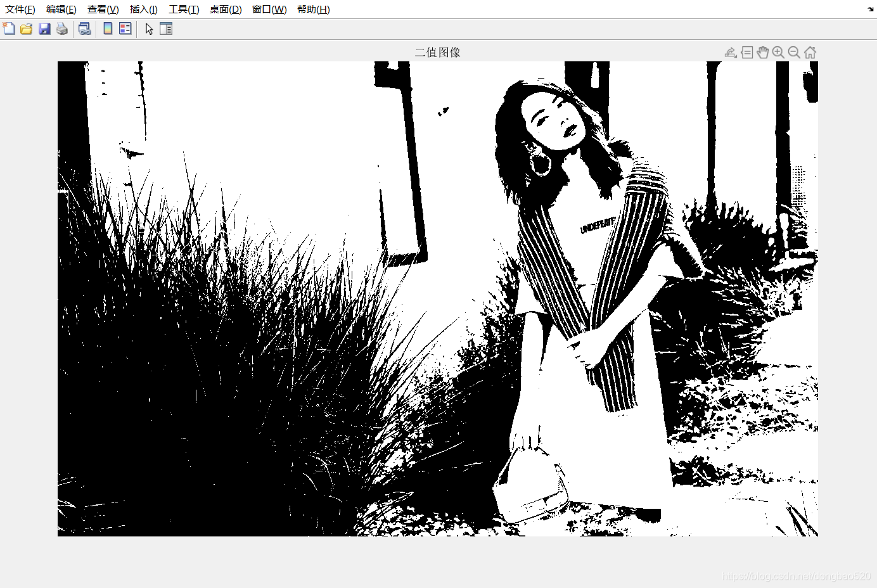
Task: Open the Property Inspector panel icon
Action: click(x=166, y=29)
